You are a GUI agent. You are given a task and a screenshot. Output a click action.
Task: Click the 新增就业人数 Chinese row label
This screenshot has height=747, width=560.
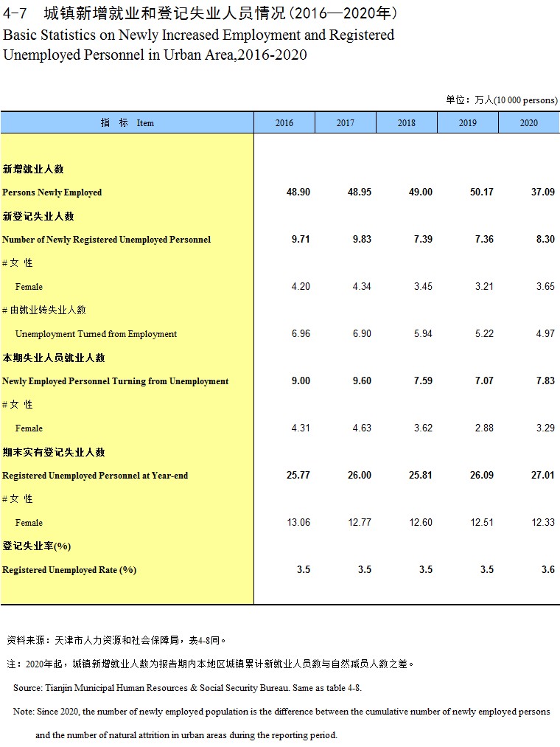coord(33,169)
